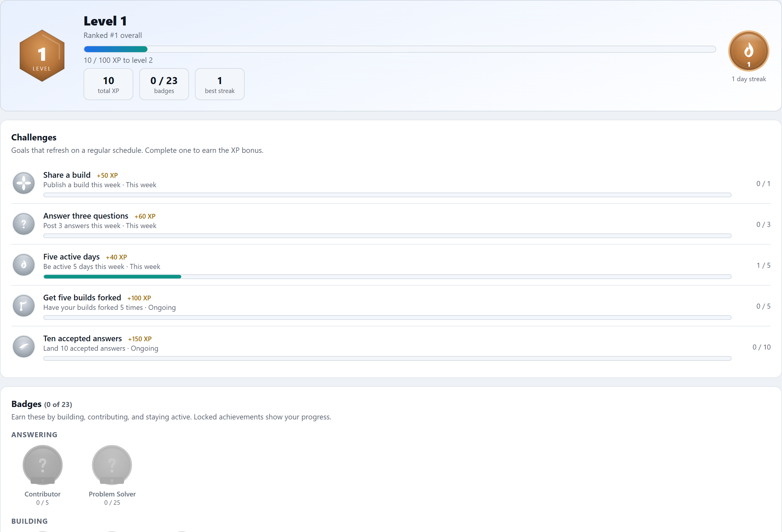
Task: Click the Share a build progress bar
Action: point(387,195)
